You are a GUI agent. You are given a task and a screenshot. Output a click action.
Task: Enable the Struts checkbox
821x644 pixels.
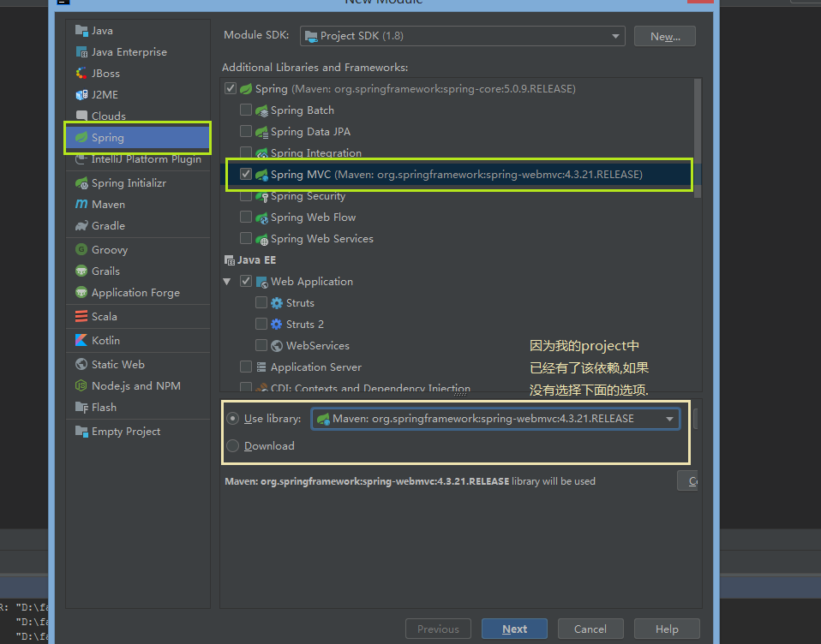click(x=261, y=302)
